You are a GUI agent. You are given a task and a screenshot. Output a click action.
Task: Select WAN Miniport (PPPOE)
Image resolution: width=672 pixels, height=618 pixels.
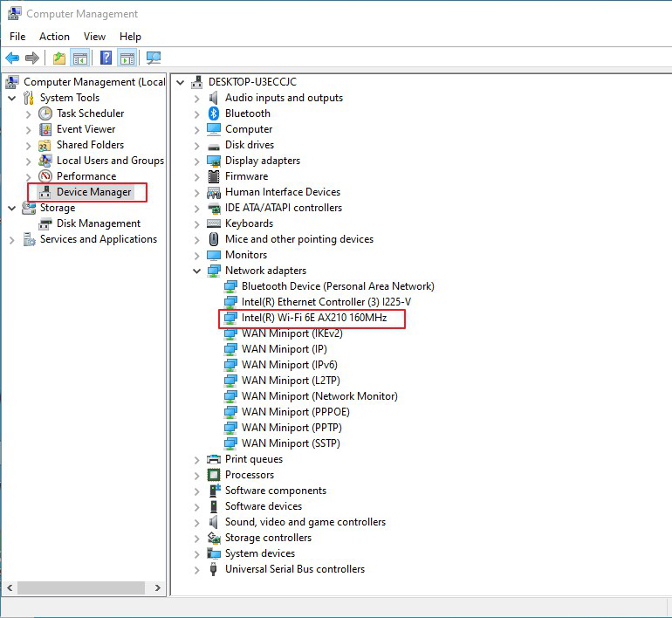pos(296,412)
